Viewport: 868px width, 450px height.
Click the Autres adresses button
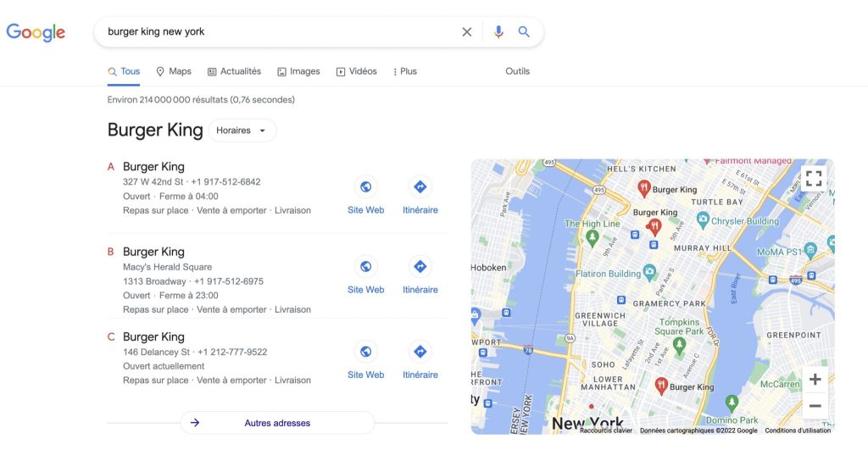(277, 423)
